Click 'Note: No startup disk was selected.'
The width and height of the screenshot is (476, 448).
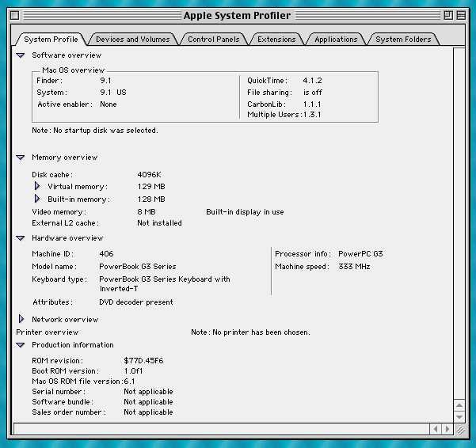[x=95, y=131]
